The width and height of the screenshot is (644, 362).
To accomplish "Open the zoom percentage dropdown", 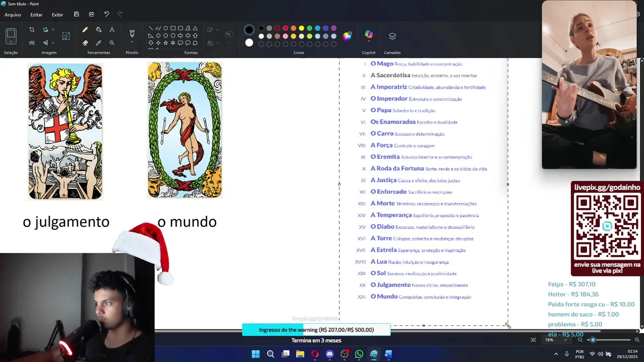I will [x=565, y=340].
